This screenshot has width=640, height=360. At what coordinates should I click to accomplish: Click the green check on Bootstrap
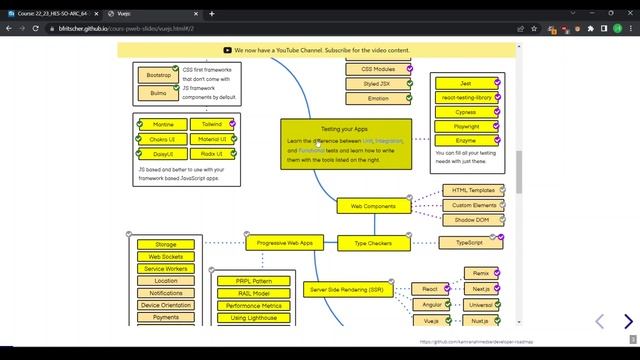175,69
